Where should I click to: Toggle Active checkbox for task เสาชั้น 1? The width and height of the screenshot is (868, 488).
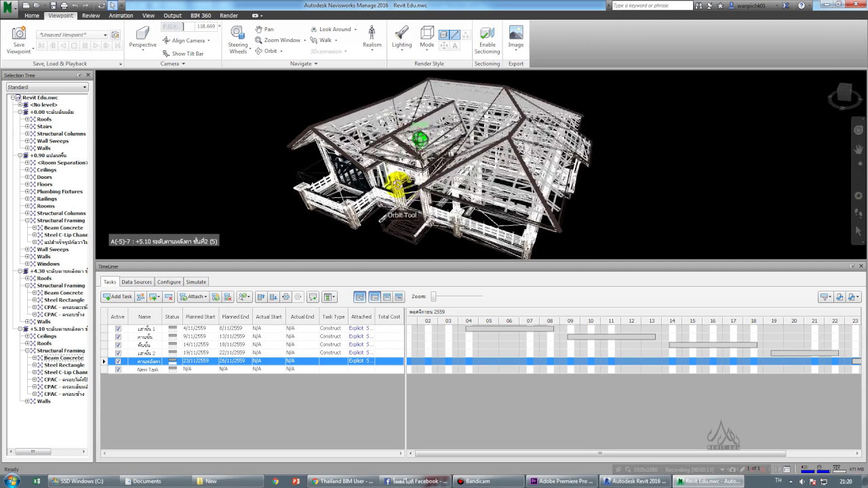coord(118,329)
